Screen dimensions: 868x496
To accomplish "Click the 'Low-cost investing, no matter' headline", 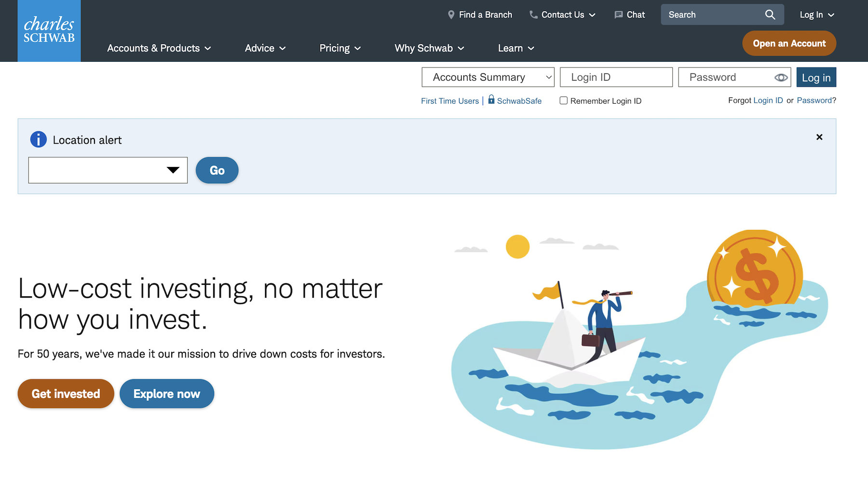I will 200,289.
